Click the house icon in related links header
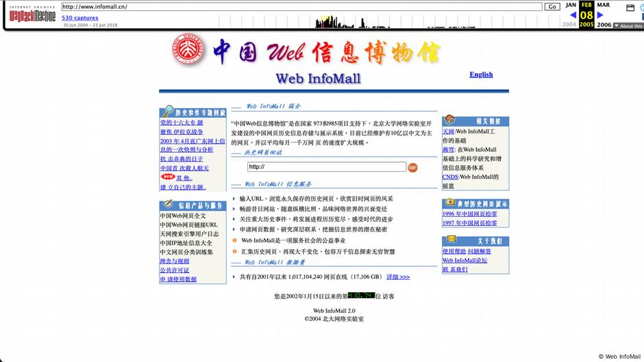 (449, 120)
